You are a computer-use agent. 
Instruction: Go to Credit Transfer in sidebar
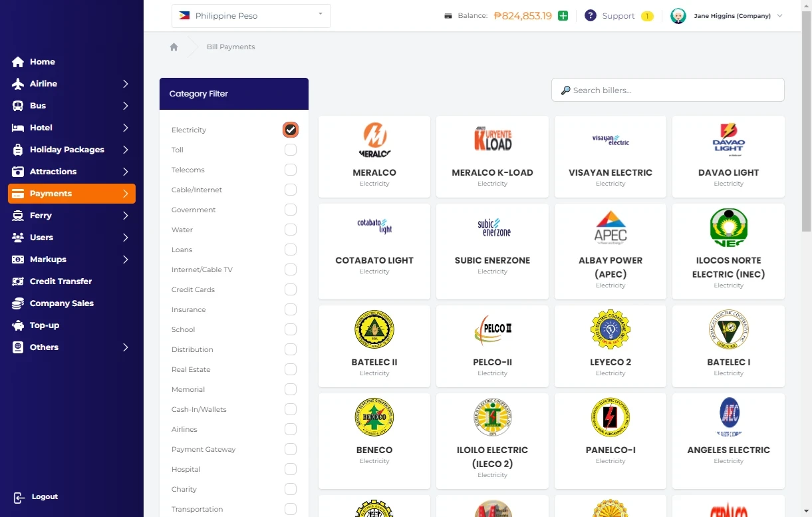click(x=61, y=281)
